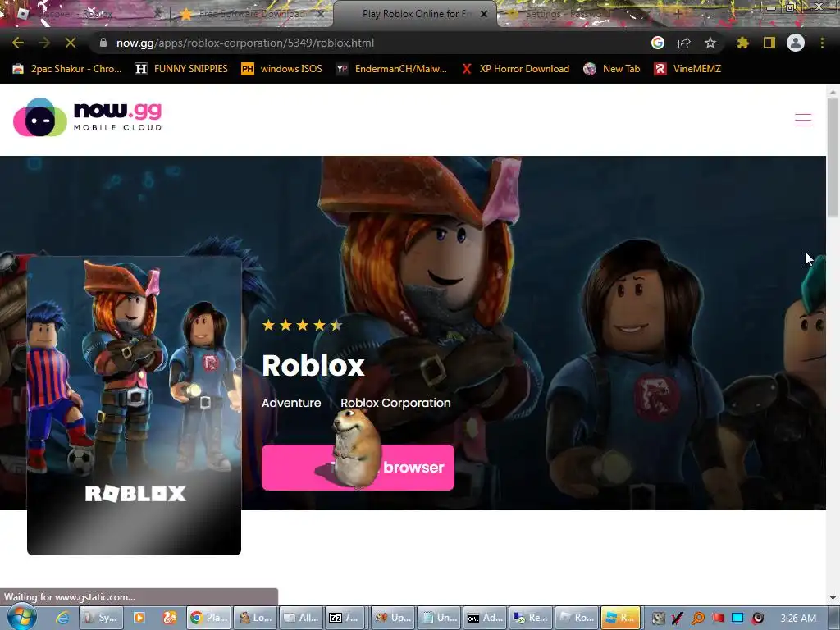The height and width of the screenshot is (630, 840).
Task: Open the VineMEMZ bookmark
Action: [687, 69]
